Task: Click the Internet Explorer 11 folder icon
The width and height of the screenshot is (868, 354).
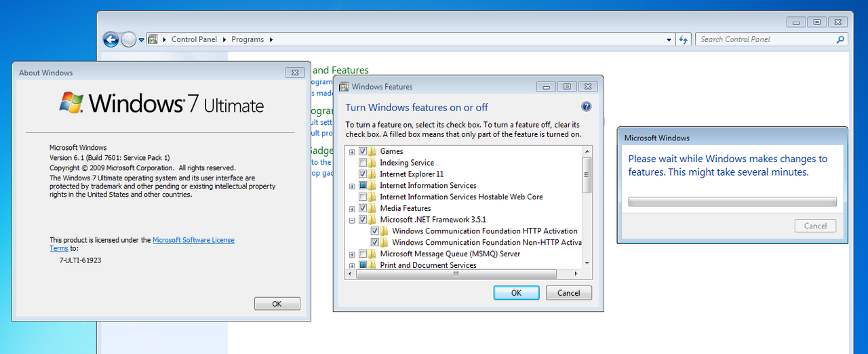Action: 372,174
